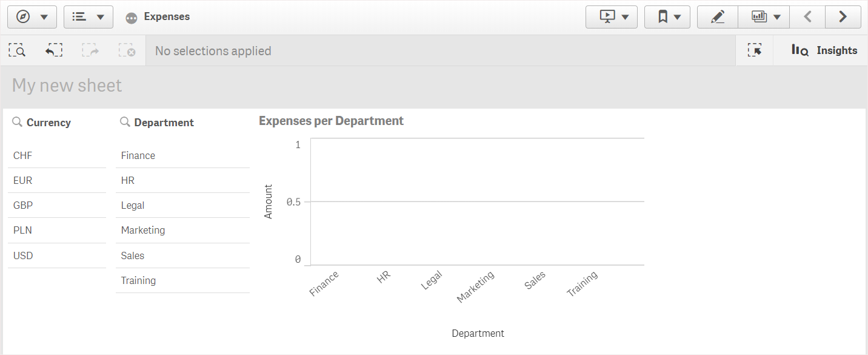The image size is (868, 355).
Task: Open the selections tool
Action: 755,50
